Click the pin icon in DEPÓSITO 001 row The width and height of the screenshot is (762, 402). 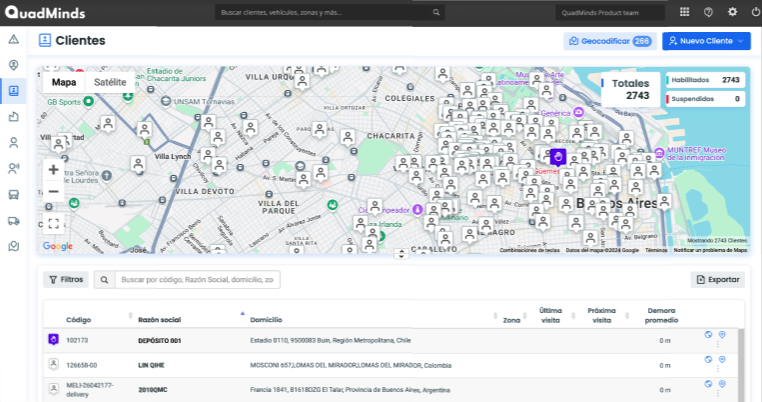[x=722, y=334]
